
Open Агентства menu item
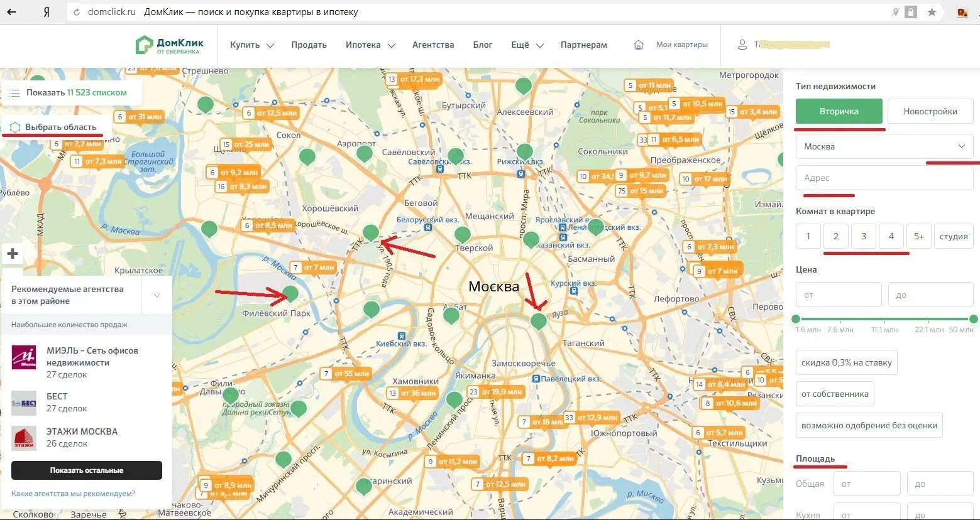point(433,45)
